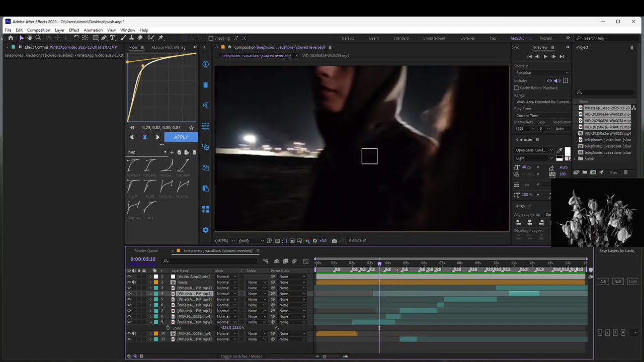Choose the Eraser tool

[140, 38]
